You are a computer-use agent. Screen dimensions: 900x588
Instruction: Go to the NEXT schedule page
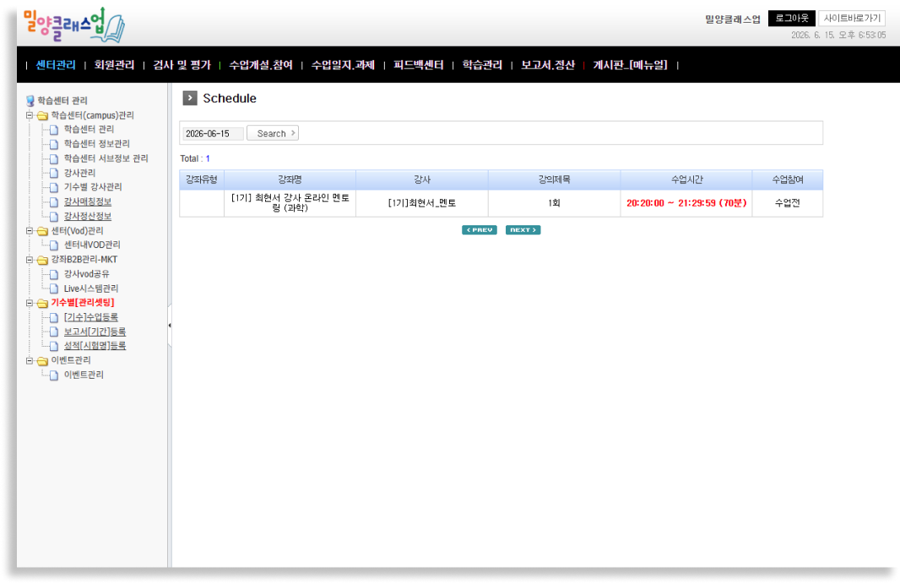coord(523,230)
